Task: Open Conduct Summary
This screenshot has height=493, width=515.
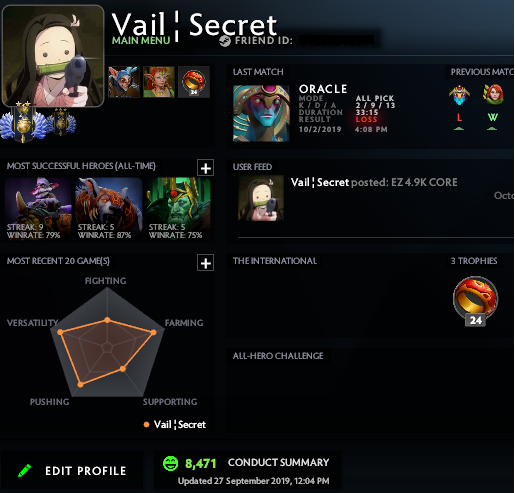Action: (x=278, y=462)
